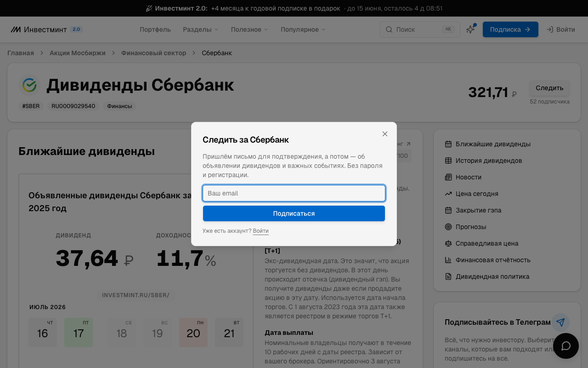The width and height of the screenshot is (588, 368).
Task: Click calendar icon beside Ближайшие дивиденды
Action: click(448, 144)
